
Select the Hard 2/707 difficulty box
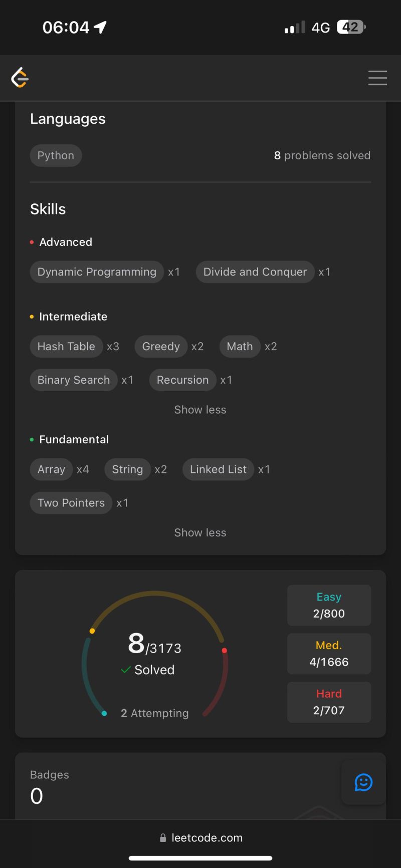[x=329, y=702]
